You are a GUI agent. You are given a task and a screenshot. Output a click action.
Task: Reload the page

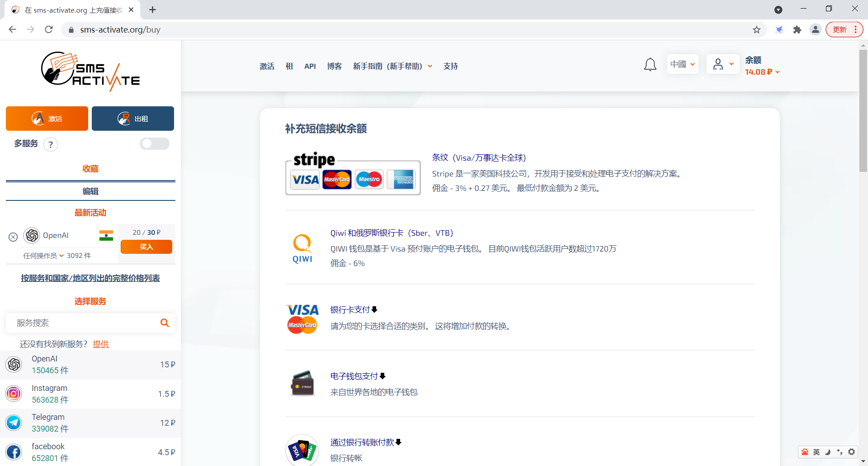(x=49, y=29)
